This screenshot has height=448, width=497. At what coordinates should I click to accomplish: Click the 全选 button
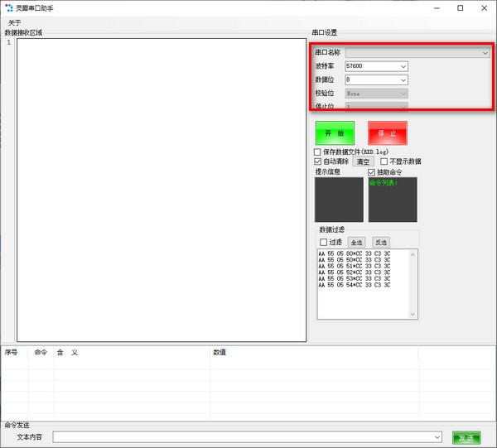pyautogui.click(x=356, y=243)
